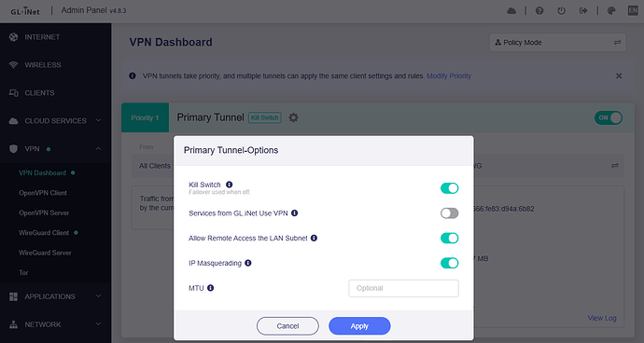
Task: Click the Primary Tunnel gear settings icon
Action: (293, 117)
